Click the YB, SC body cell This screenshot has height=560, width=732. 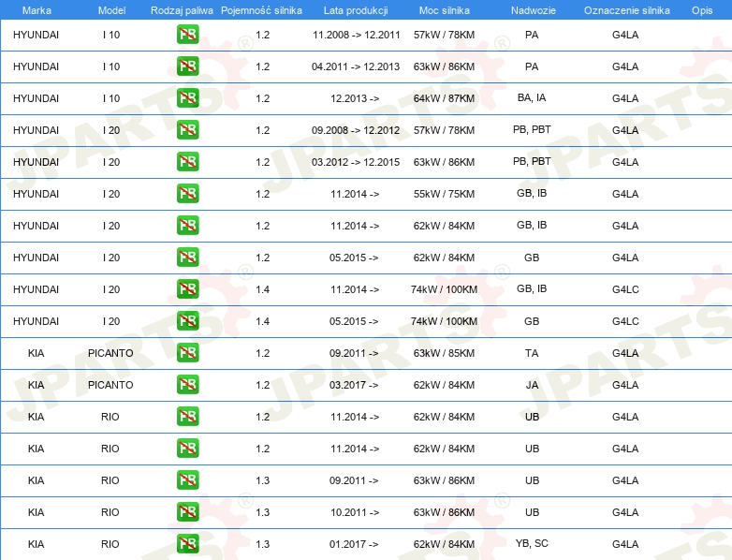(x=532, y=543)
